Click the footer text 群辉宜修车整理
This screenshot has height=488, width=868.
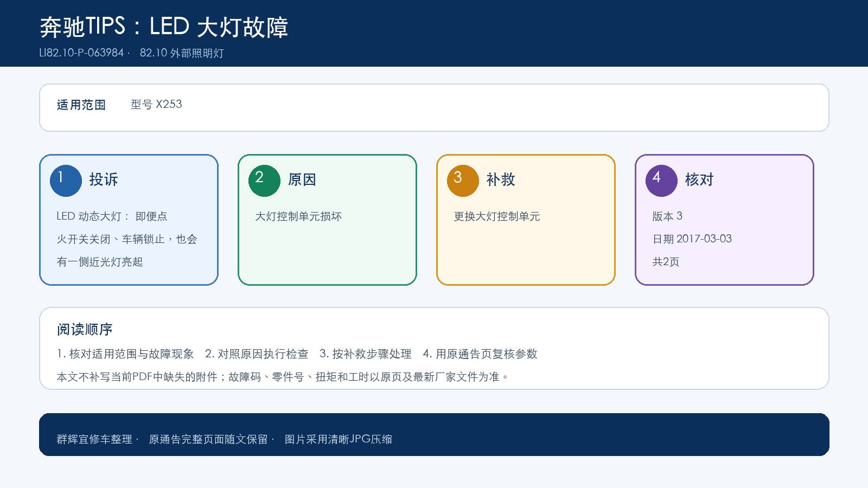point(94,439)
